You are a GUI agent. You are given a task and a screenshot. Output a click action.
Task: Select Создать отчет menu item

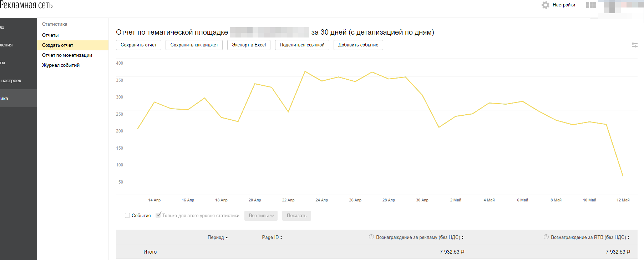(x=58, y=45)
